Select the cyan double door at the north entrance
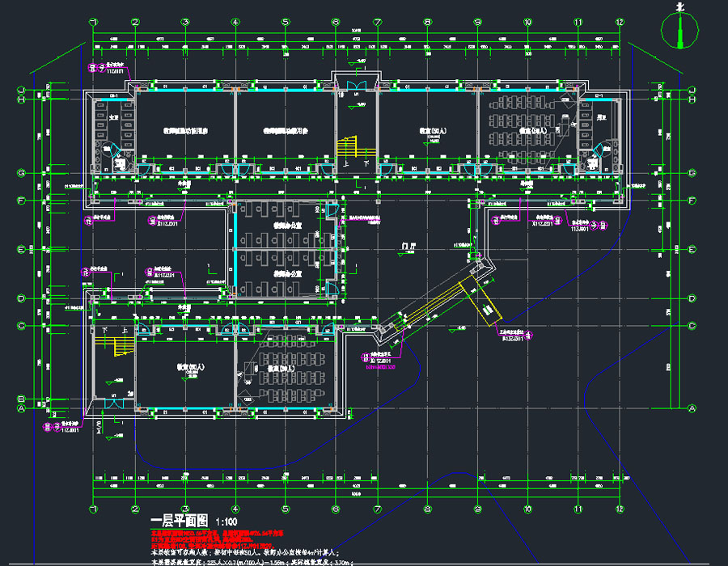The width and height of the screenshot is (728, 566). click(x=357, y=86)
